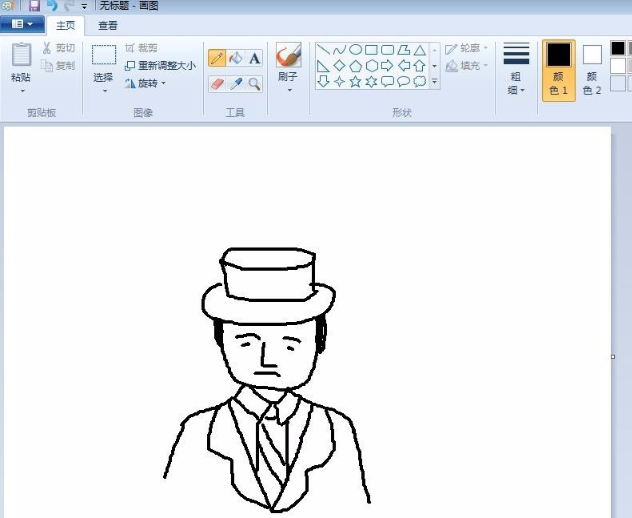This screenshot has width=632, height=518.
Task: Select the oval shape
Action: (x=355, y=50)
